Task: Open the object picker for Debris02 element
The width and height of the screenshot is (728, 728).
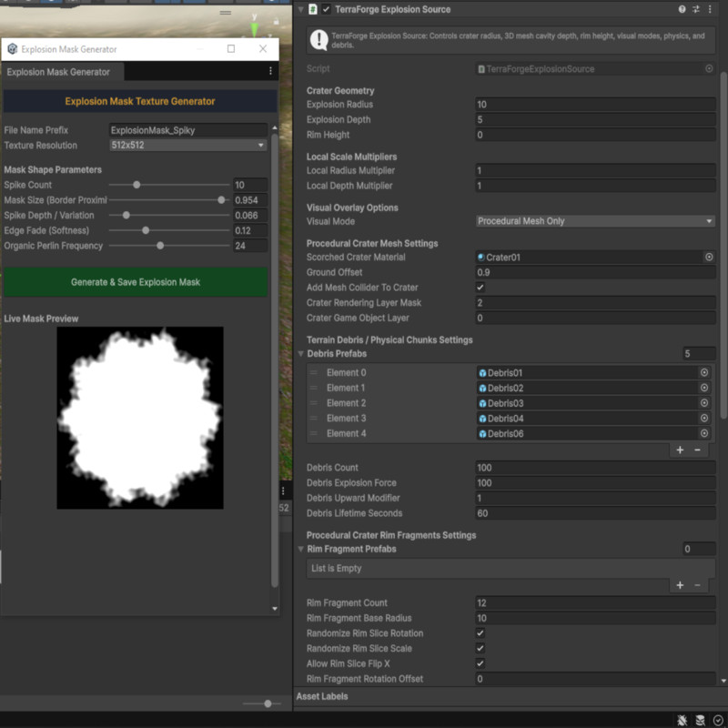Action: pyautogui.click(x=704, y=389)
